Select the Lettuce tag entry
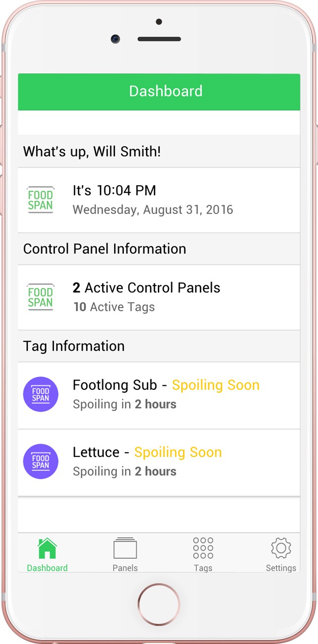The height and width of the screenshot is (644, 318). click(x=159, y=461)
